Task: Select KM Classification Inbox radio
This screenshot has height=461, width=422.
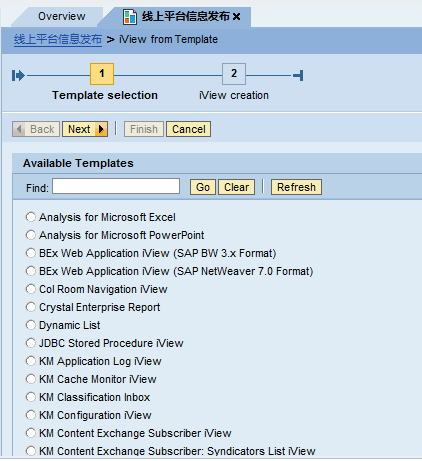Action: tap(31, 397)
